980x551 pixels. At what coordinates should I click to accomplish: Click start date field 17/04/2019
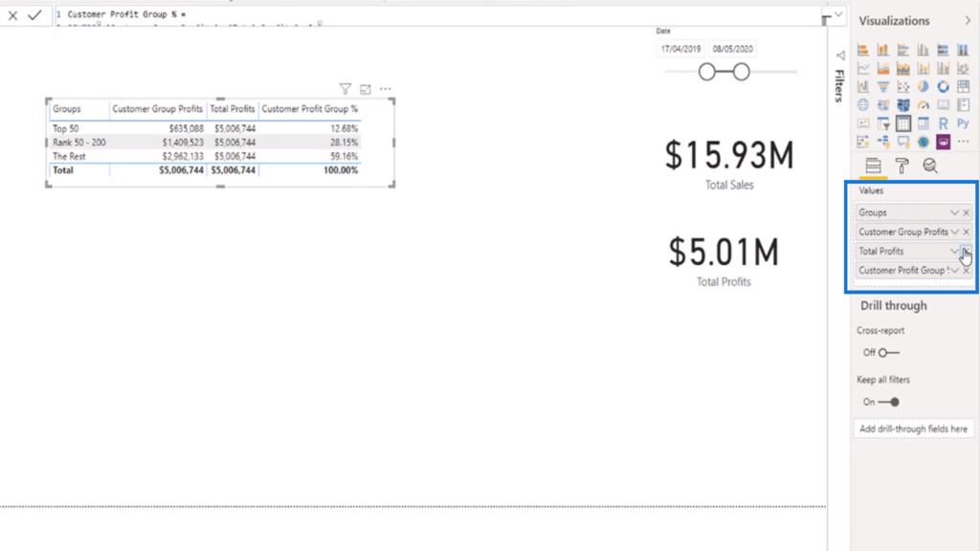pyautogui.click(x=680, y=49)
